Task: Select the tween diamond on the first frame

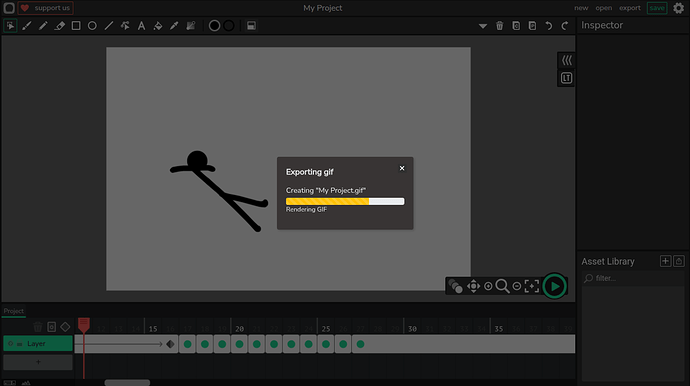Action: click(170, 344)
